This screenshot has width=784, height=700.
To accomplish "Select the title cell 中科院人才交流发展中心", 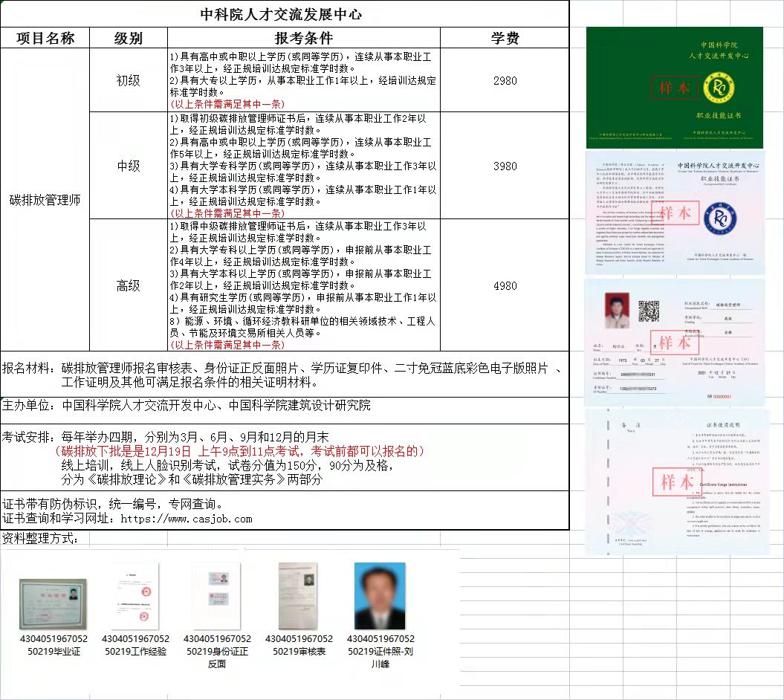I will (285, 14).
